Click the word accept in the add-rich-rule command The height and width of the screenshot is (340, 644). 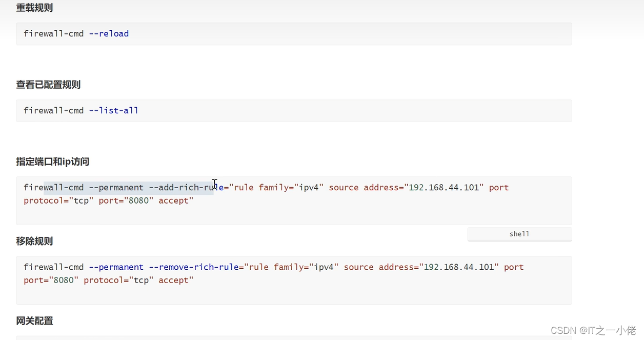(x=176, y=201)
